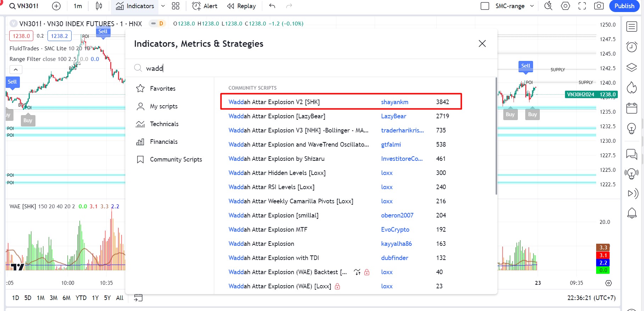Collapse the indicator legend with chevron

(16, 69)
